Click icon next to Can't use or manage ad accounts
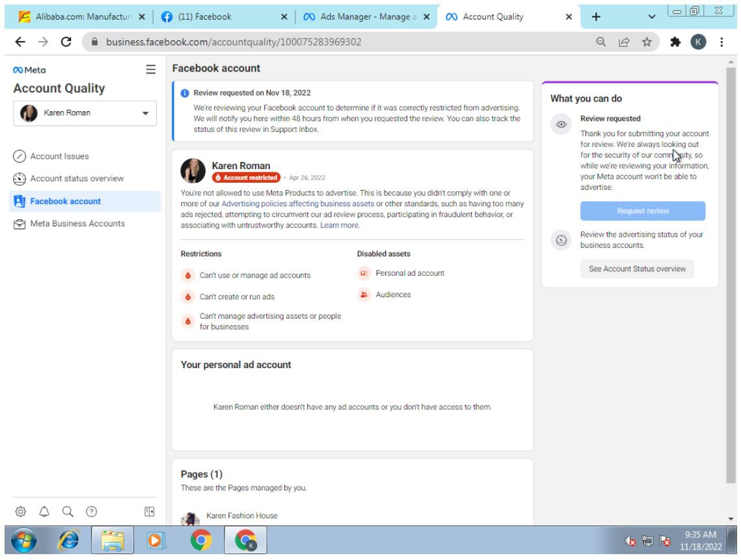741x560 pixels. 187,275
